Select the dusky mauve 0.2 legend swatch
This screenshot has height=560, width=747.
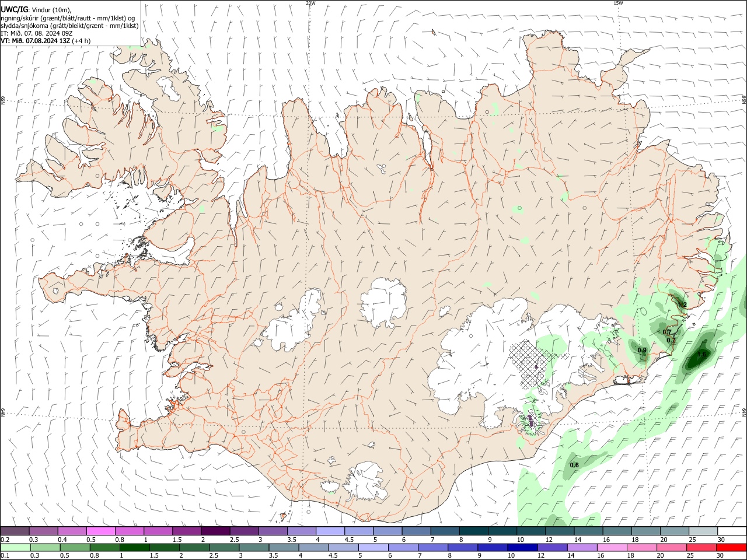coord(15,531)
